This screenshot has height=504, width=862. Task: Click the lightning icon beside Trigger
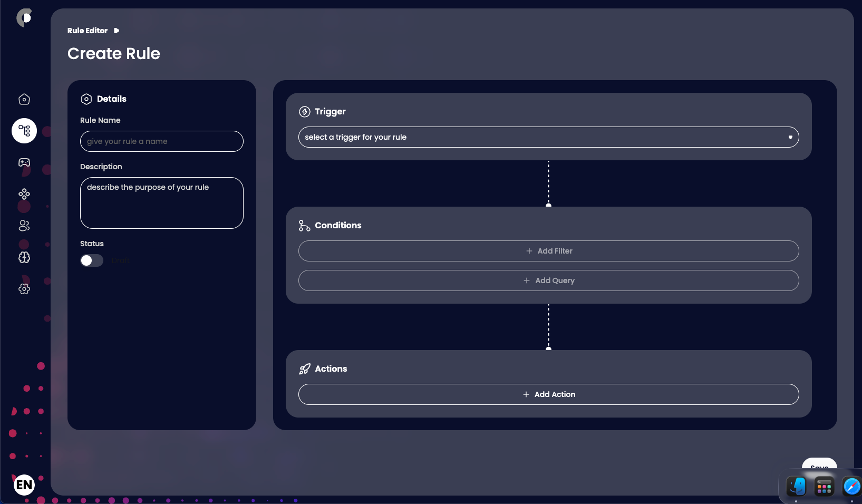pyautogui.click(x=304, y=112)
